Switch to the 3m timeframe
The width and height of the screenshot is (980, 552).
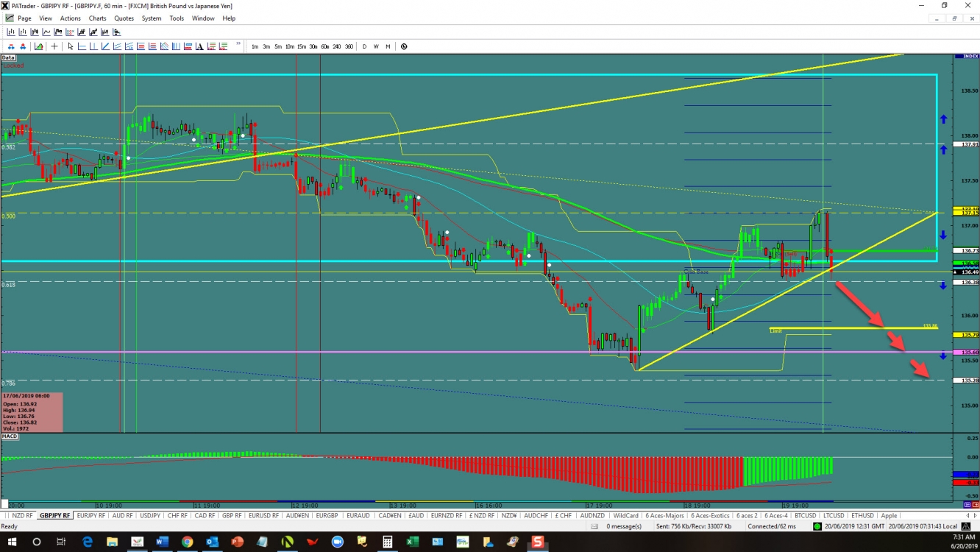coord(266,46)
